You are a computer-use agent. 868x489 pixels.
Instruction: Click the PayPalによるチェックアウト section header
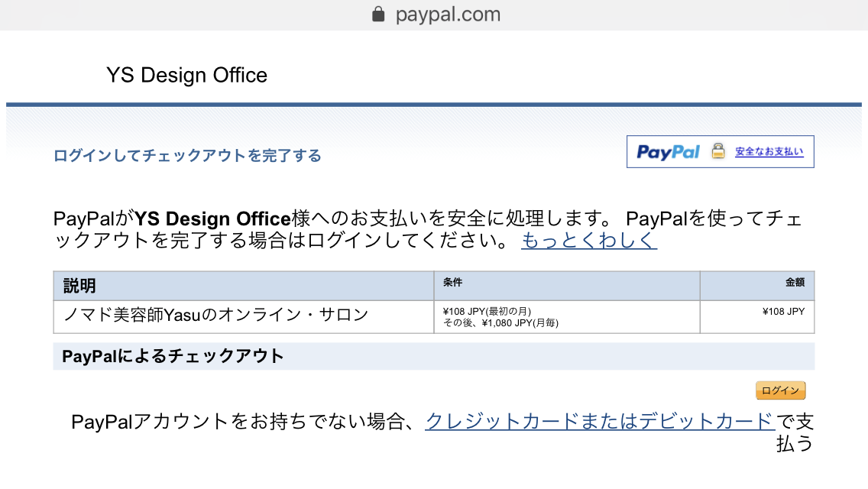[173, 356]
